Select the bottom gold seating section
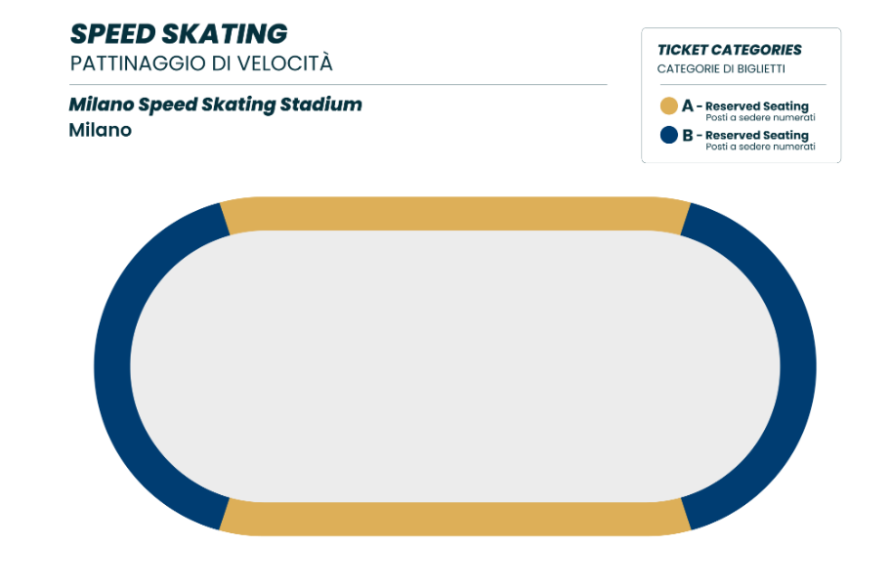 click(x=454, y=518)
